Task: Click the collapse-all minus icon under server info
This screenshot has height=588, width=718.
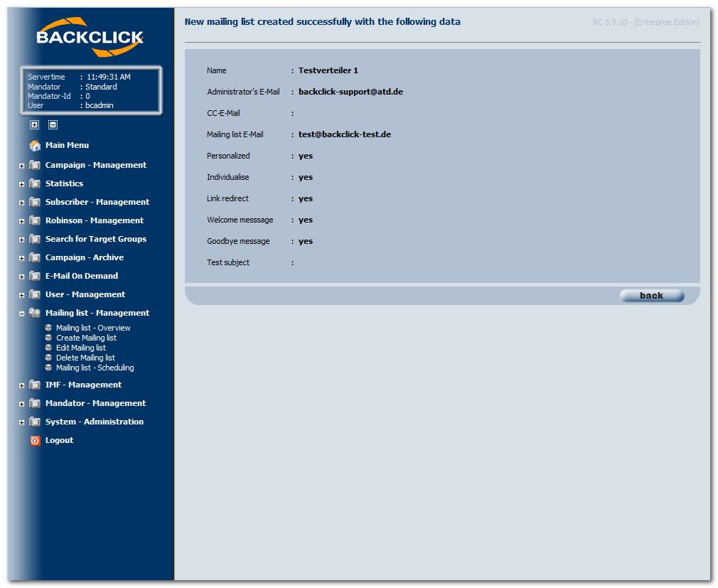Action: (53, 124)
